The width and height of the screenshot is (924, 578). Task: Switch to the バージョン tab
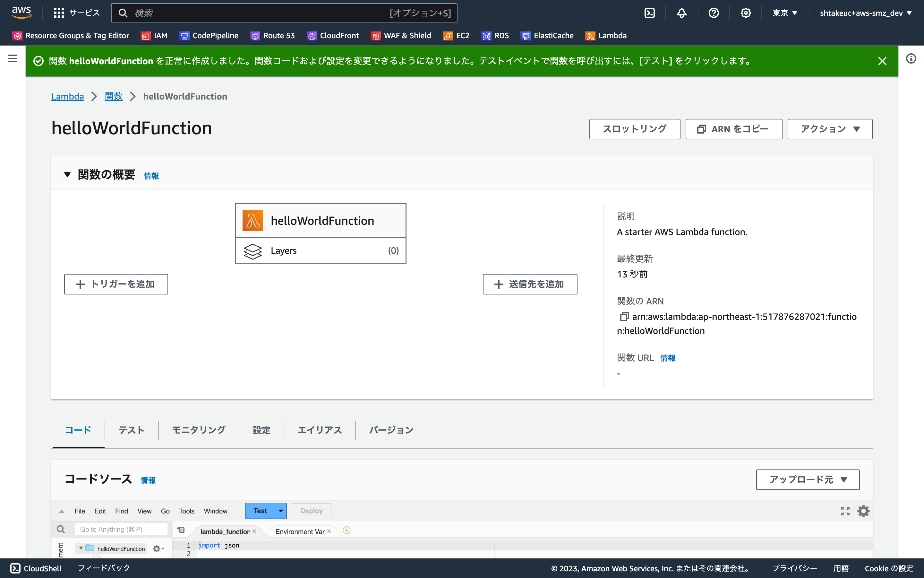pyautogui.click(x=391, y=430)
